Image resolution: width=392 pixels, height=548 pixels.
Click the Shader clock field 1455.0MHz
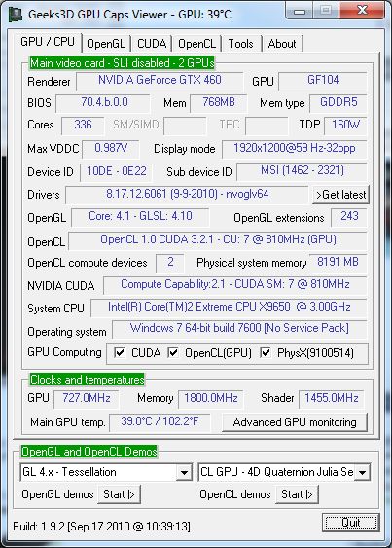coord(332,399)
